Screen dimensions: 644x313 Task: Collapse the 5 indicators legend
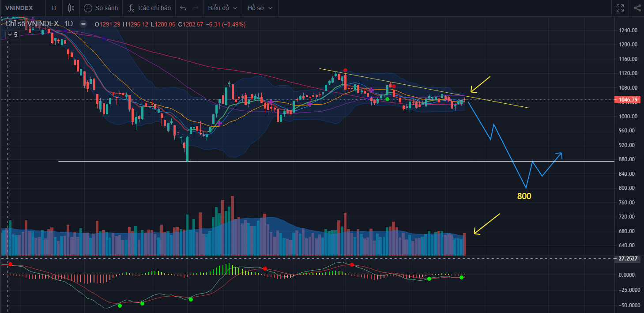pyautogui.click(x=12, y=34)
